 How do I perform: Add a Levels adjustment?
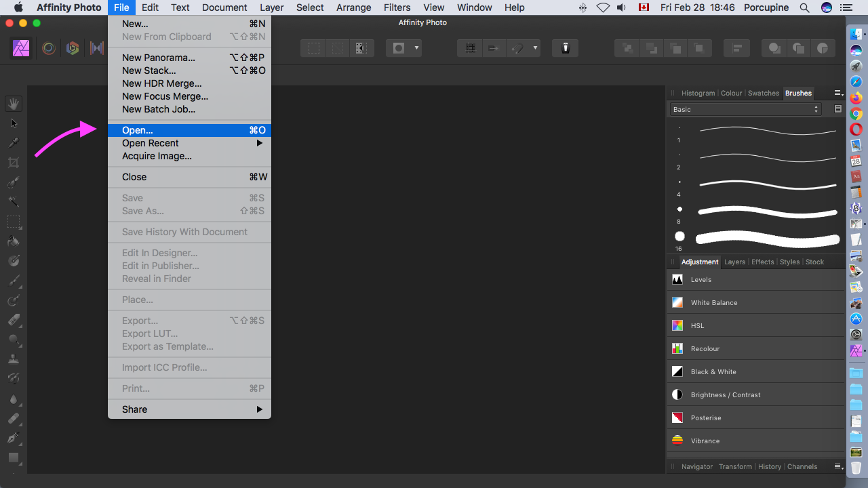pos(755,279)
